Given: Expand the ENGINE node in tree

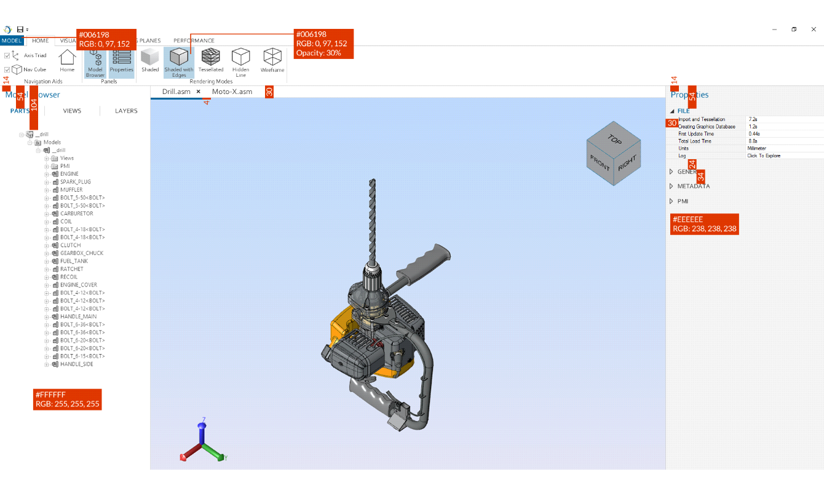Looking at the screenshot, I should coord(47,174).
